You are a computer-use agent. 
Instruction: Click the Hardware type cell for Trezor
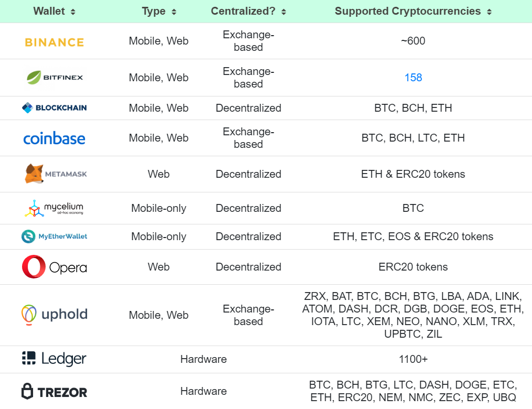click(204, 391)
